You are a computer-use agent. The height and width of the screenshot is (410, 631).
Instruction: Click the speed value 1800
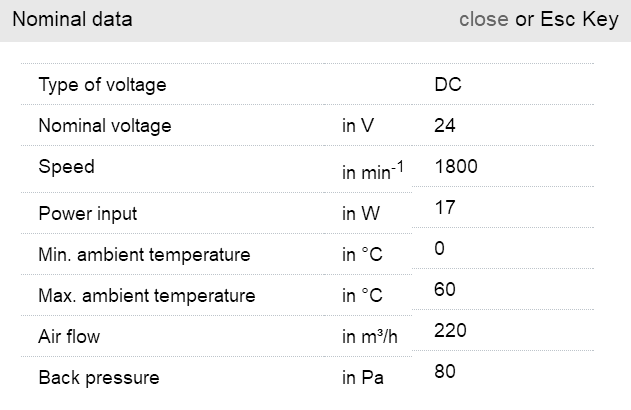tap(456, 167)
